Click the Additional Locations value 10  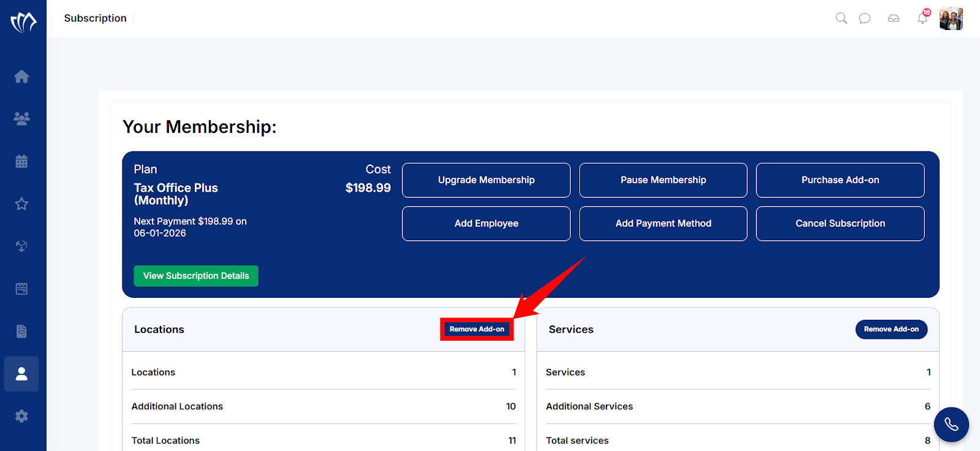[511, 406]
